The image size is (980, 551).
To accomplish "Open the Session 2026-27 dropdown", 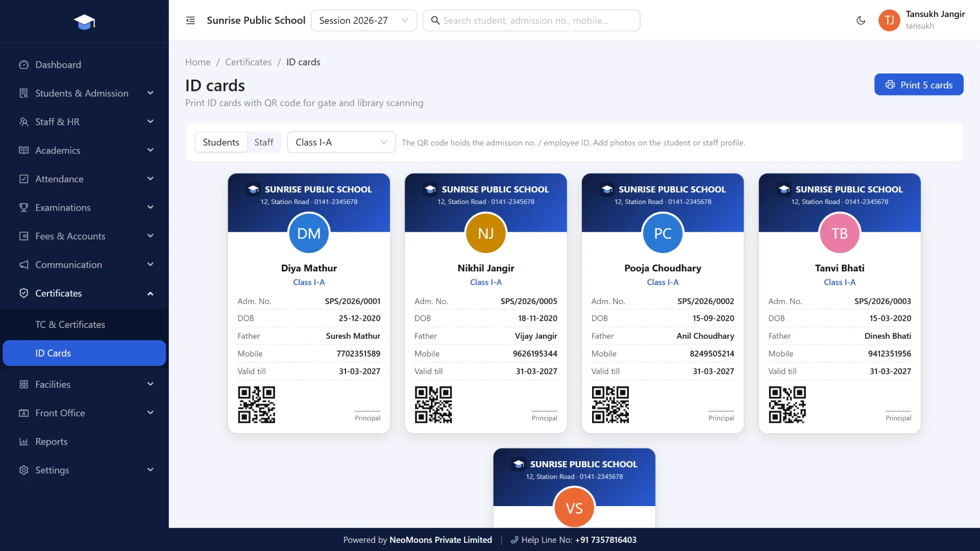I will coord(363,20).
